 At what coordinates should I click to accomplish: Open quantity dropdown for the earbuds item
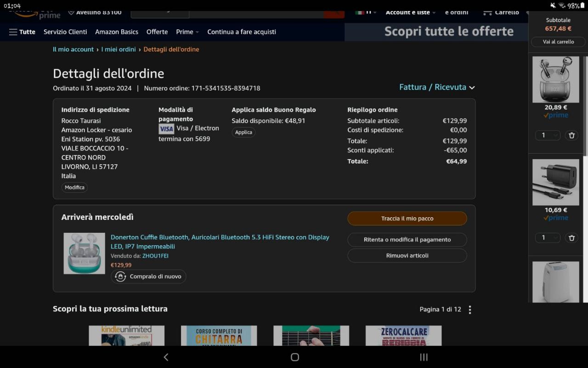pos(548,135)
